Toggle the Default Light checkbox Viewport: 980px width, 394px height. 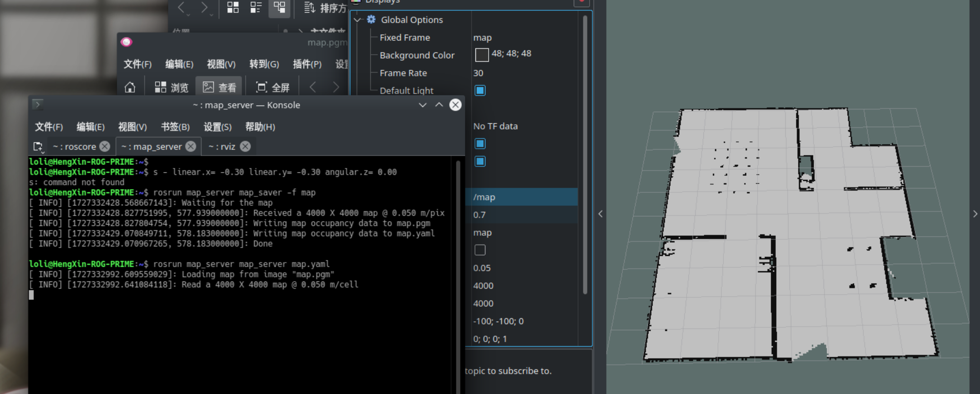[x=480, y=90]
